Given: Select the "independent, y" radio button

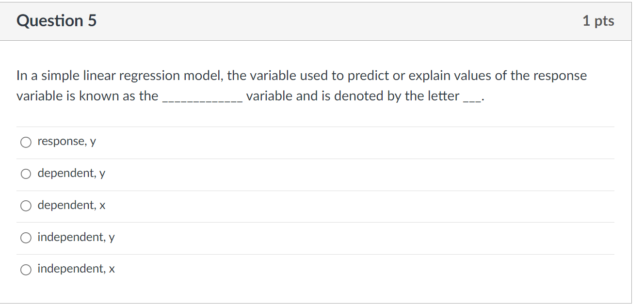Looking at the screenshot, I should point(26,238).
